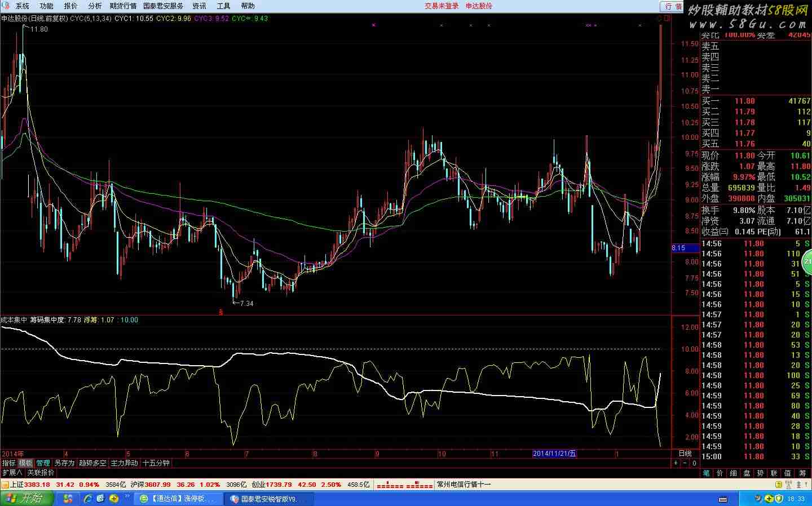Apply the 十五分钟 template tab
Image resolution: width=812 pixels, height=506 pixels.
[156, 463]
